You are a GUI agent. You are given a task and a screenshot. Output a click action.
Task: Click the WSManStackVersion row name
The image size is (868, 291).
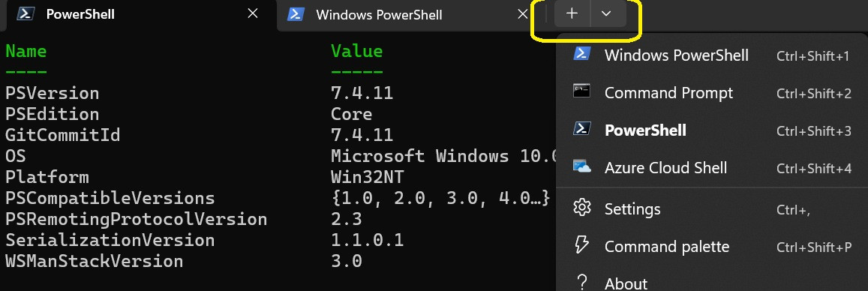click(94, 261)
